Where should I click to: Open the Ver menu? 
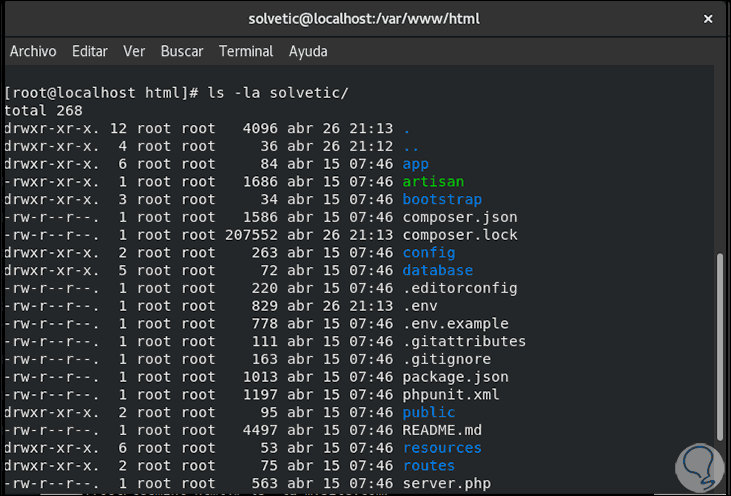point(134,51)
